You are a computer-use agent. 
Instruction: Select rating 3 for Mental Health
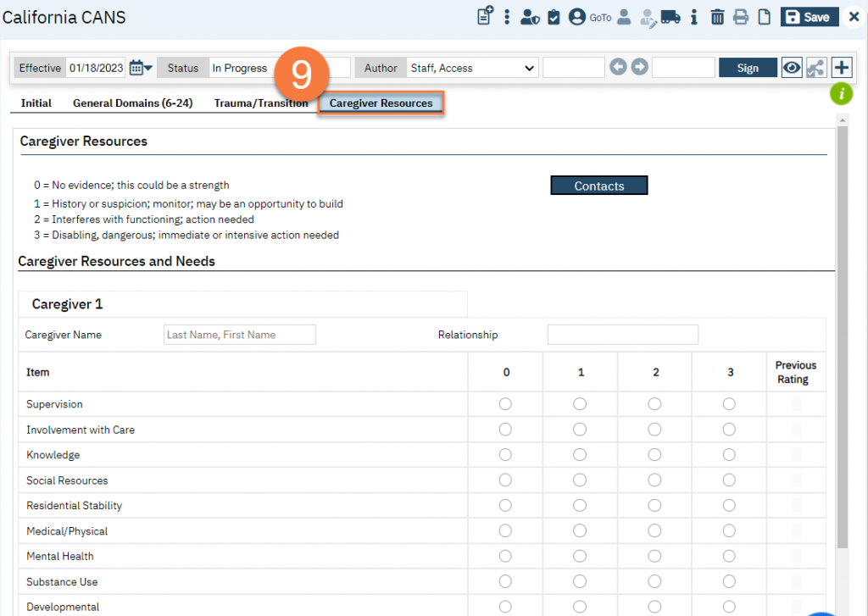(729, 557)
